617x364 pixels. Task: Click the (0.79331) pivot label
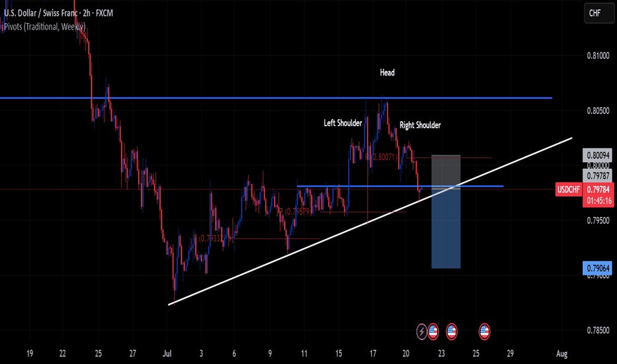click(209, 238)
